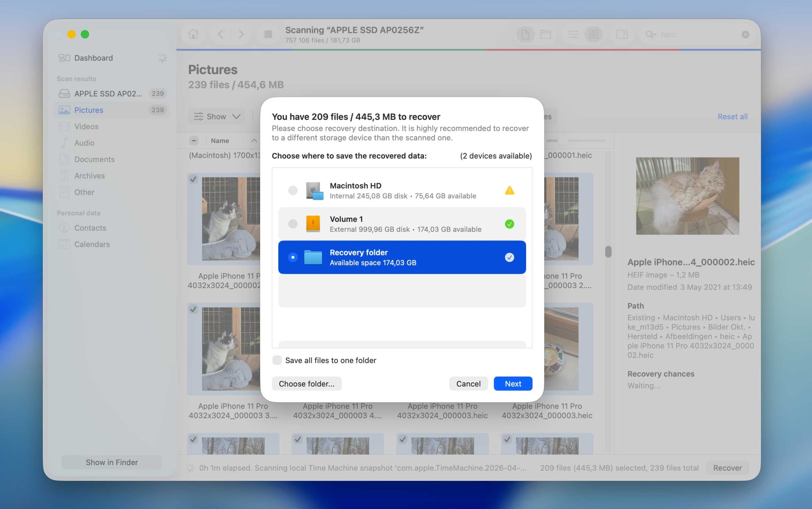Image resolution: width=812 pixels, height=509 pixels.
Task: Clear the search field with the X
Action: coord(745,35)
